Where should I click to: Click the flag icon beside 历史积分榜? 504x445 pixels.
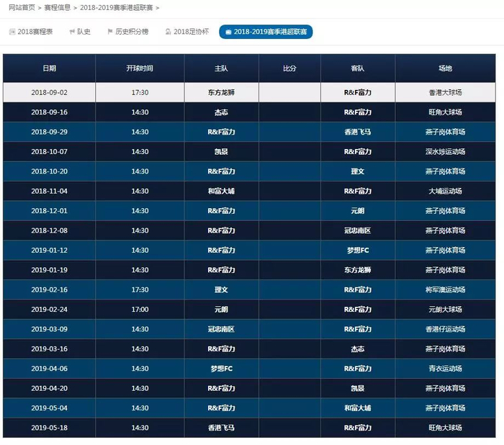coord(110,32)
